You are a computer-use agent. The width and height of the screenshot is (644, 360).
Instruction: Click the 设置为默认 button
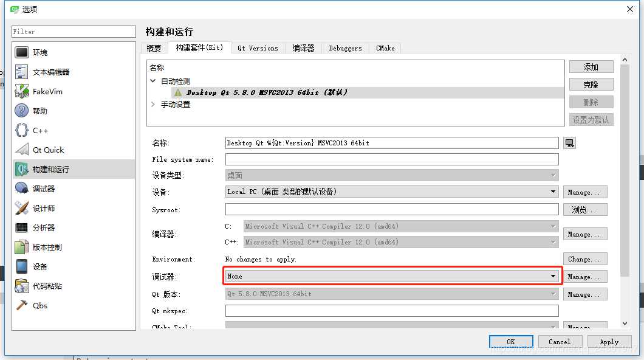click(x=591, y=120)
